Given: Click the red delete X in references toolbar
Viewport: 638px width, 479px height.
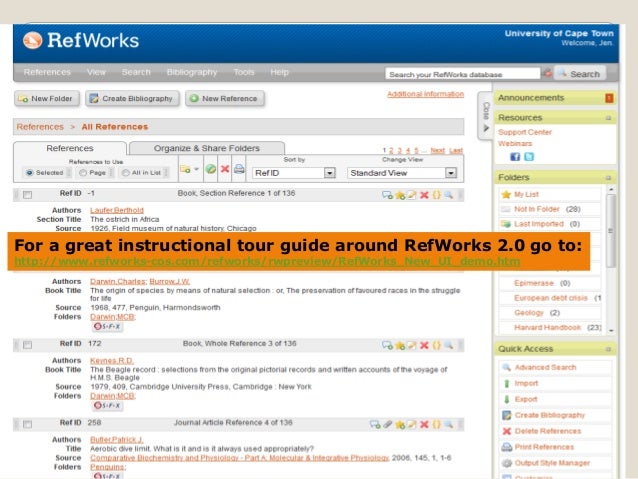Looking at the screenshot, I should click(225, 169).
